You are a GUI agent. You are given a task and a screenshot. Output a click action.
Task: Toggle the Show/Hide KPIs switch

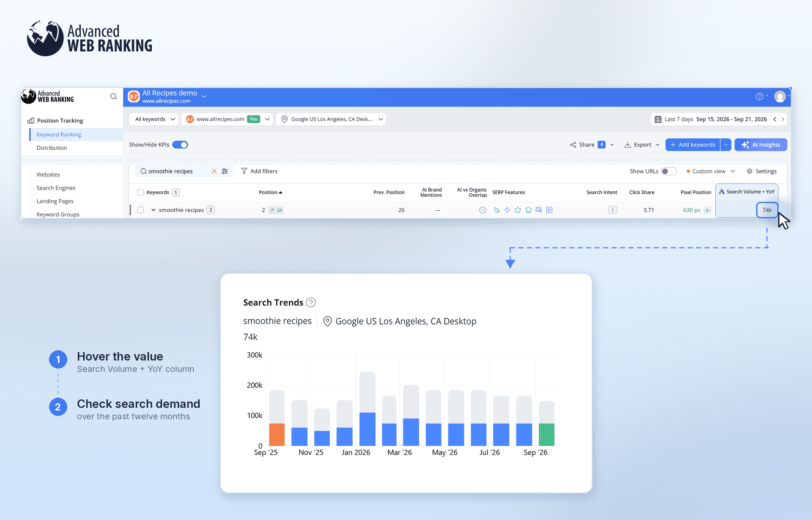[x=181, y=145]
